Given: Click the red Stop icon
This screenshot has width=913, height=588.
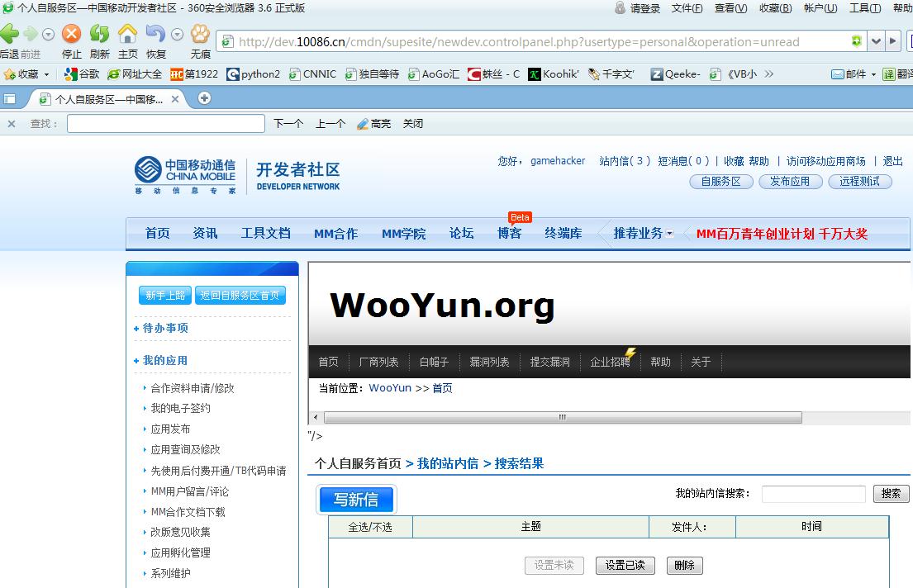Looking at the screenshot, I should pos(72,34).
